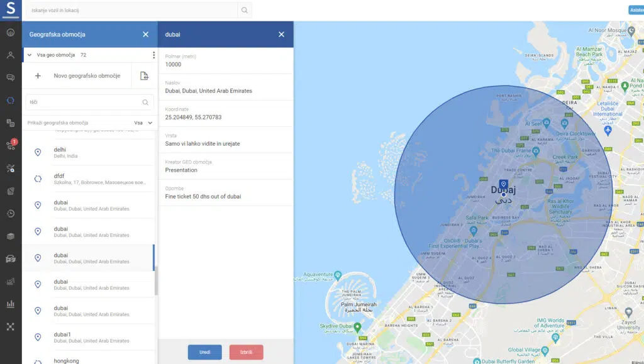Screen dimensions: 644x364
Task: Click the Skydive Dubai map marker
Action: coord(357,327)
